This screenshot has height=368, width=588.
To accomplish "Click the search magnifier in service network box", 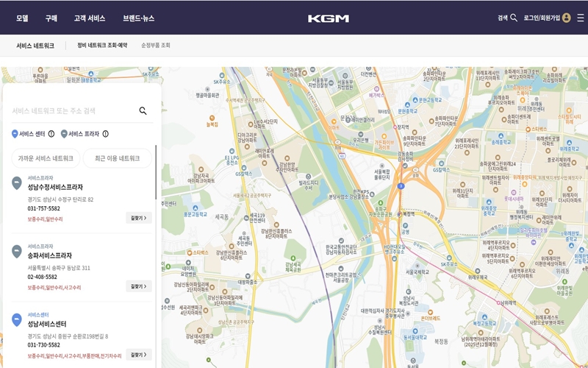I will click(143, 110).
